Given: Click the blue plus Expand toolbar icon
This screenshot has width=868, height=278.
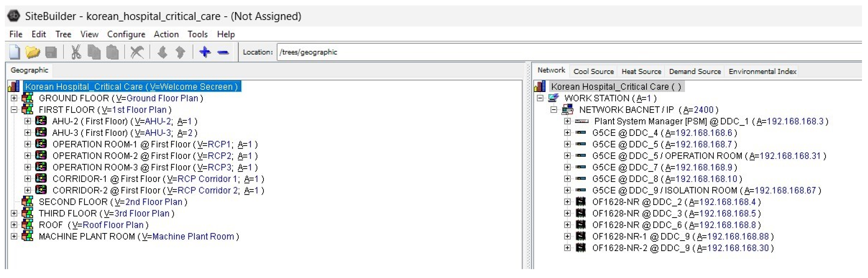Looking at the screenshot, I should [205, 52].
